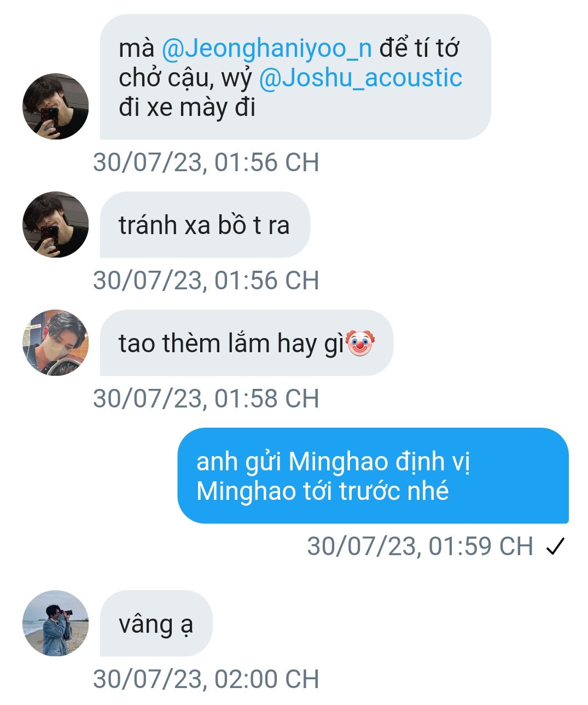Tap the clown emoji in the message
The width and height of the screenshot is (588, 705).
pyautogui.click(x=360, y=343)
